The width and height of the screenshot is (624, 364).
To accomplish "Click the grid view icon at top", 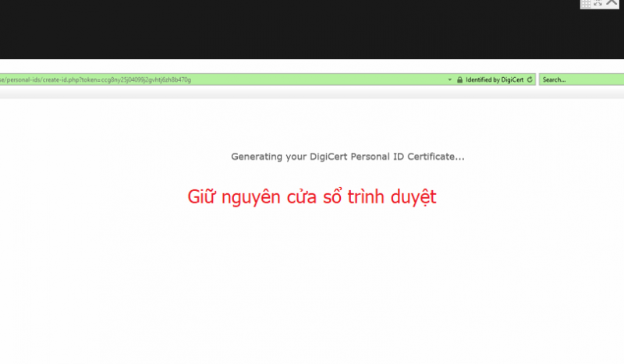I will [586, 4].
